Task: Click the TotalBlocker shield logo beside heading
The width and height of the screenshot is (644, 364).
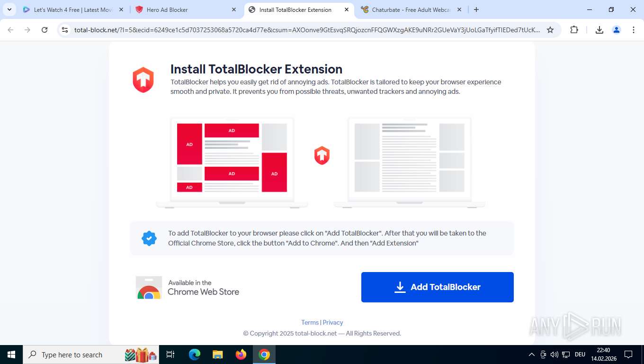Action: (x=143, y=80)
